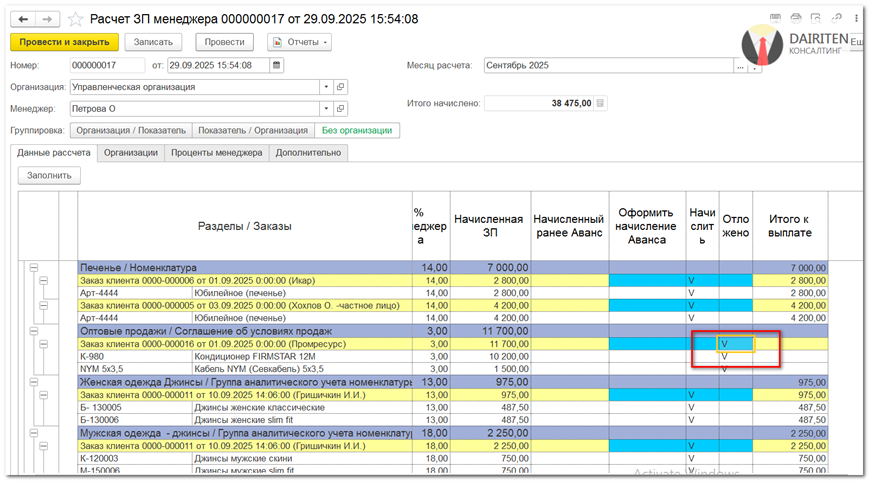This screenshot has height=481, width=869.
Task: Open calculator icon next to Итого начислено
Action: coord(600,103)
